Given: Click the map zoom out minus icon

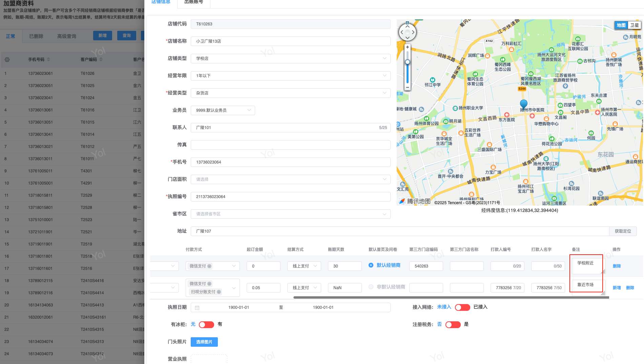Looking at the screenshot, I should [x=408, y=87].
